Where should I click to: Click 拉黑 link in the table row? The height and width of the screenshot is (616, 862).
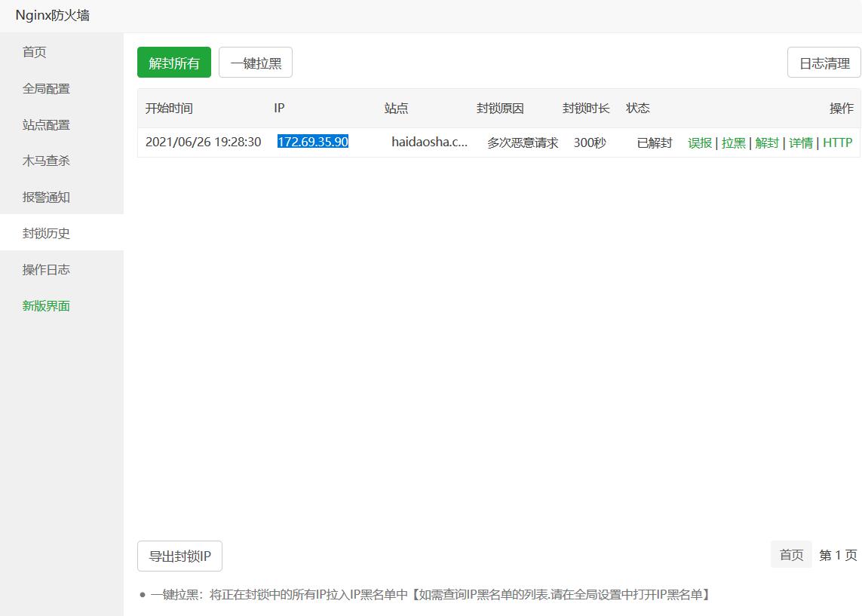pos(733,143)
